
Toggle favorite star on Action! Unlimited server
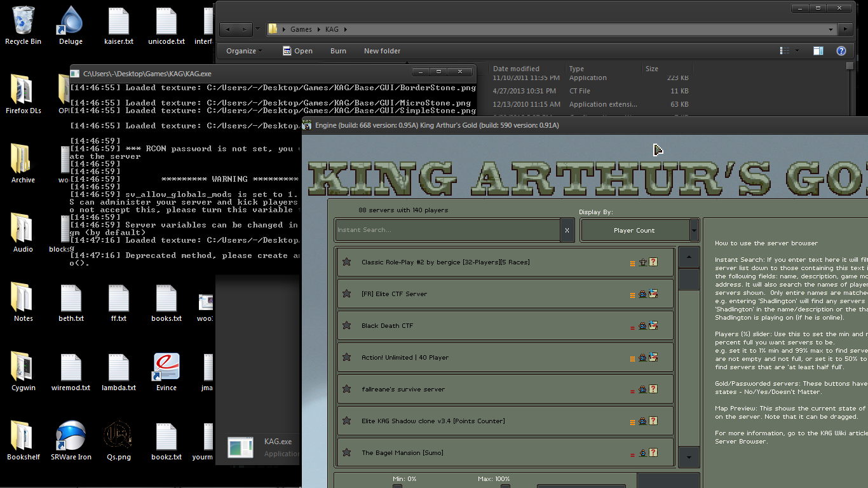coord(346,357)
